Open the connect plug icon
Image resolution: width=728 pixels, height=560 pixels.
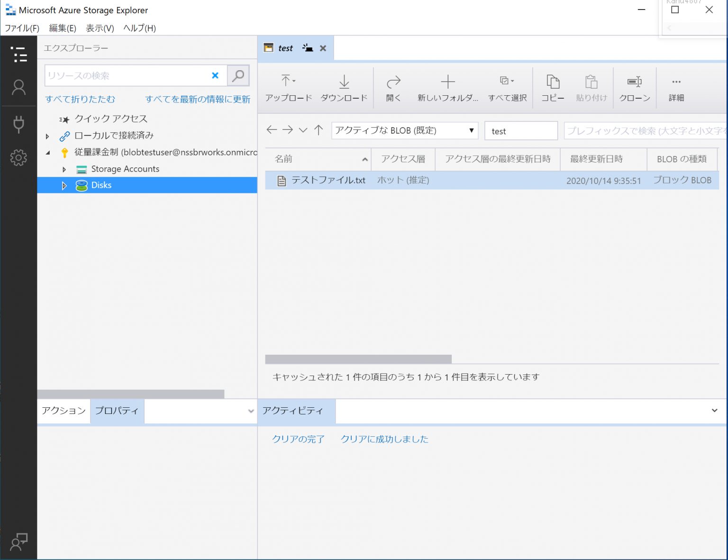pyautogui.click(x=18, y=124)
